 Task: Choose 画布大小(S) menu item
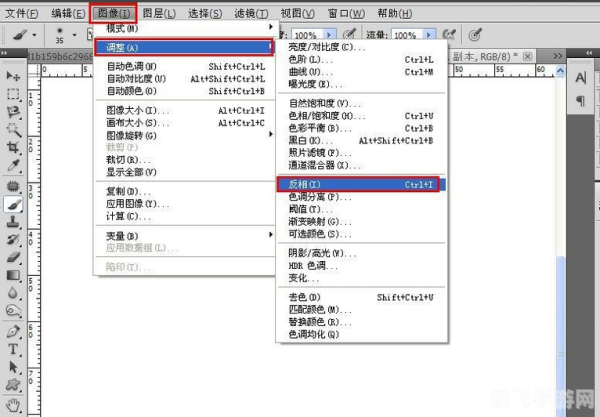[185, 123]
